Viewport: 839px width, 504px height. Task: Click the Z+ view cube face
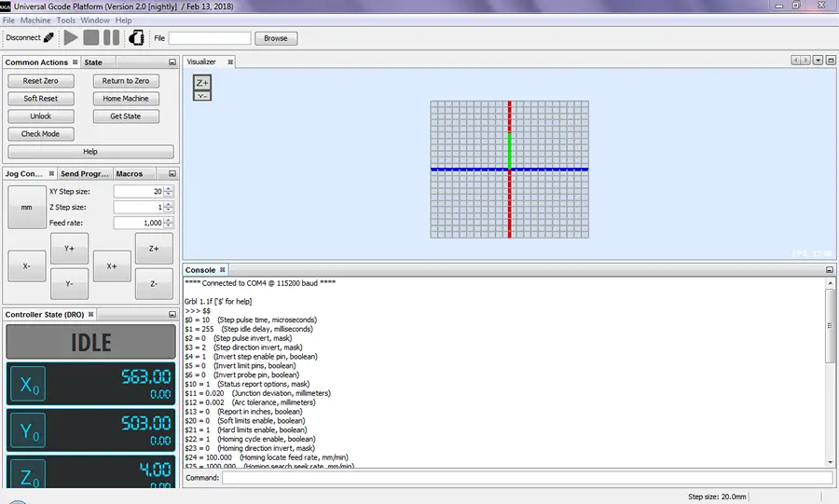(202, 83)
